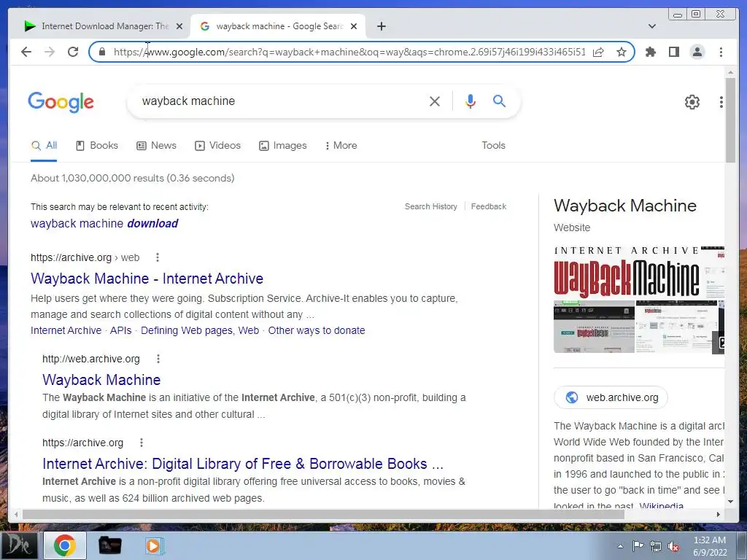Clear the search box with the X
This screenshot has height=560, width=747.
(x=435, y=101)
